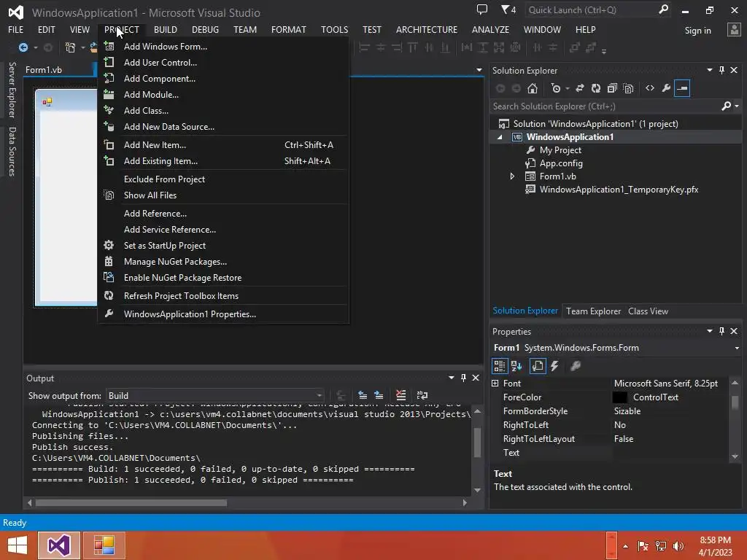Open Show output from Build dropdown

[320, 396]
